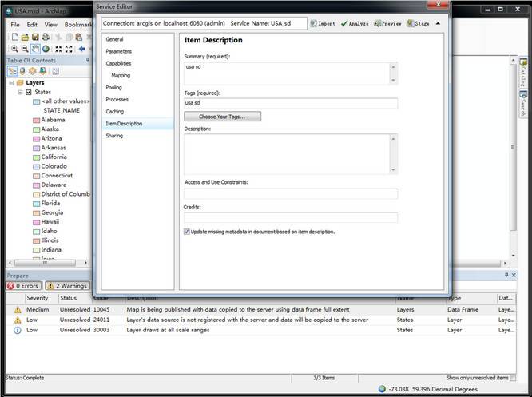Click Import in Service Editor toolbar
Viewport: 532px width, 397px height.
coord(323,23)
